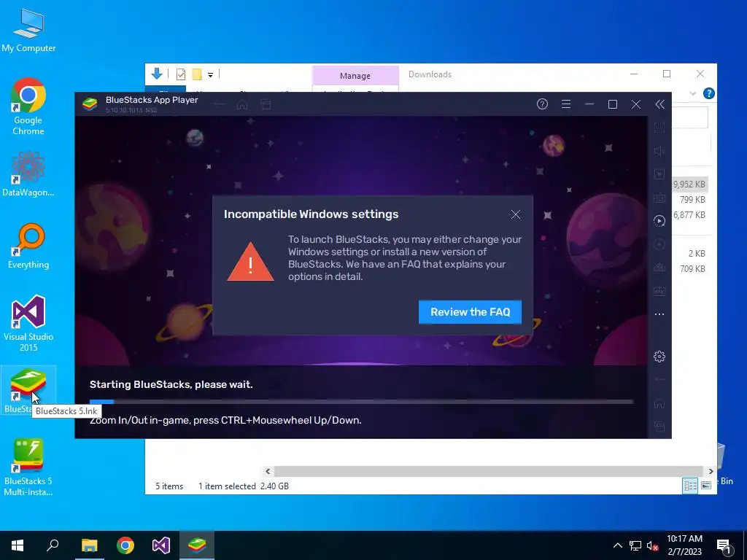
Task: Click the home icon at sidebar bottom
Action: [x=659, y=404]
